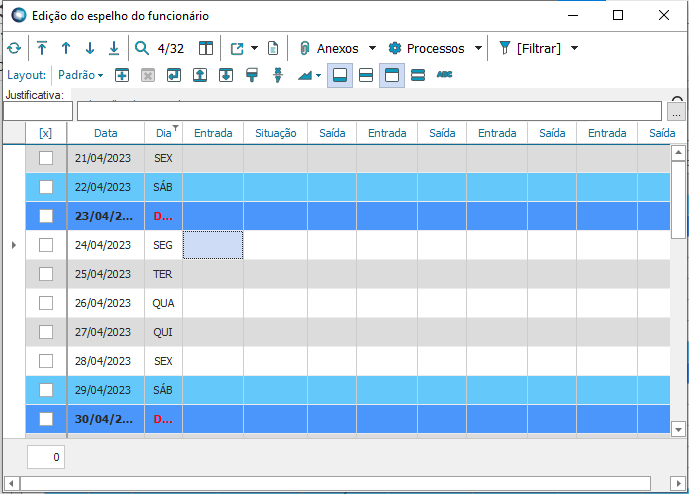This screenshot has width=689, height=494.
Task: Go to last record arrow
Action: coord(114,48)
